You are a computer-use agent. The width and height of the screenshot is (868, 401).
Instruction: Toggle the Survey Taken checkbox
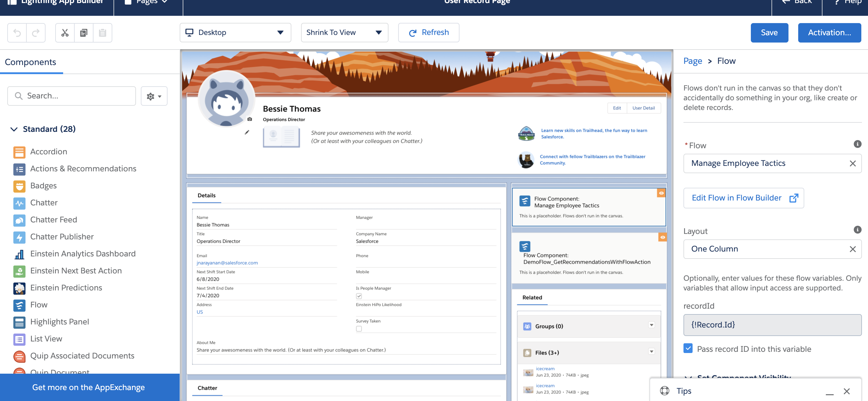359,328
